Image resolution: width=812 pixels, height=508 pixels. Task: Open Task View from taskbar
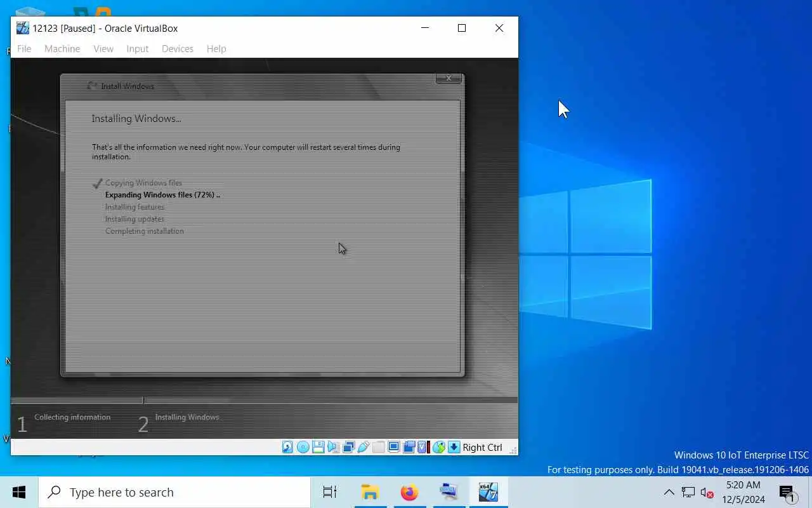330,492
